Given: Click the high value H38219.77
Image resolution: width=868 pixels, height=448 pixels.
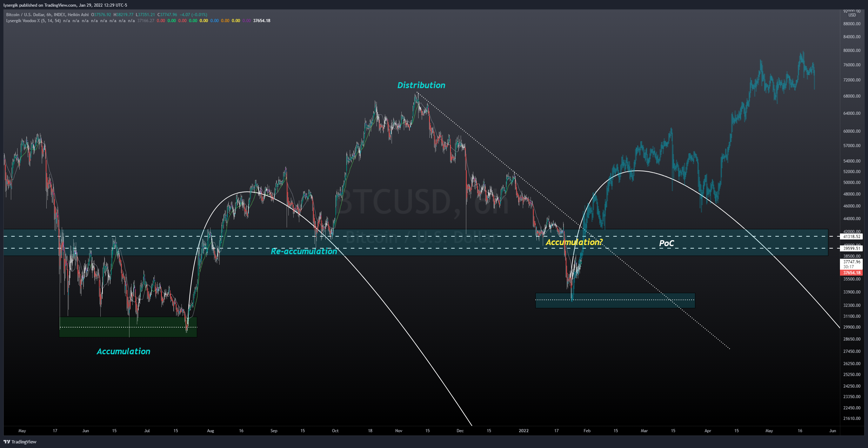Looking at the screenshot, I should 123,15.
